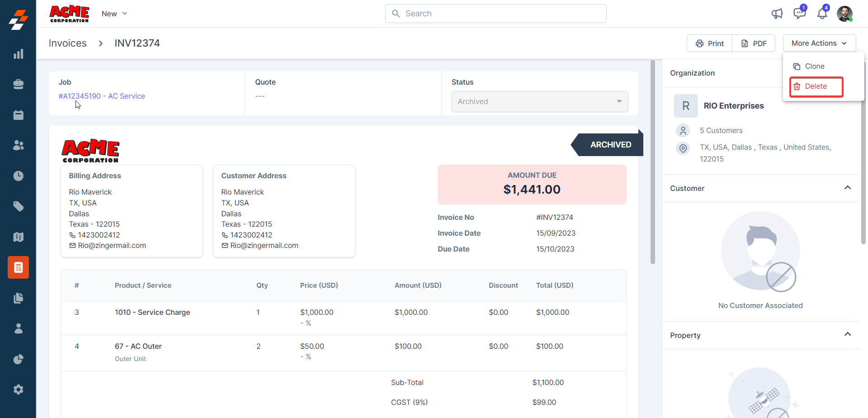Open the Archived status dropdown
The image size is (868, 418).
[x=540, y=102]
